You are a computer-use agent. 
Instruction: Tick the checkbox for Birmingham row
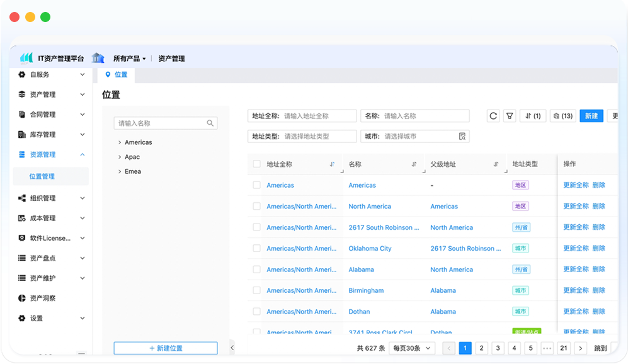click(x=256, y=290)
